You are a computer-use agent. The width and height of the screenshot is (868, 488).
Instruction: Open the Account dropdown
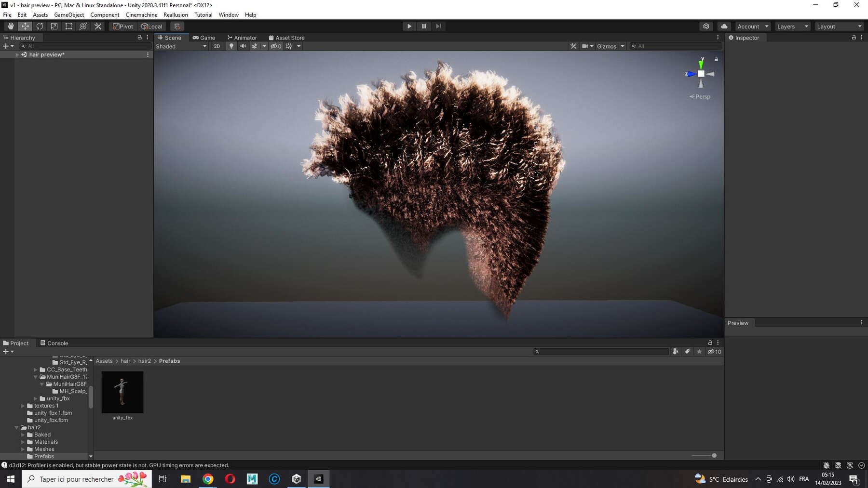(753, 26)
